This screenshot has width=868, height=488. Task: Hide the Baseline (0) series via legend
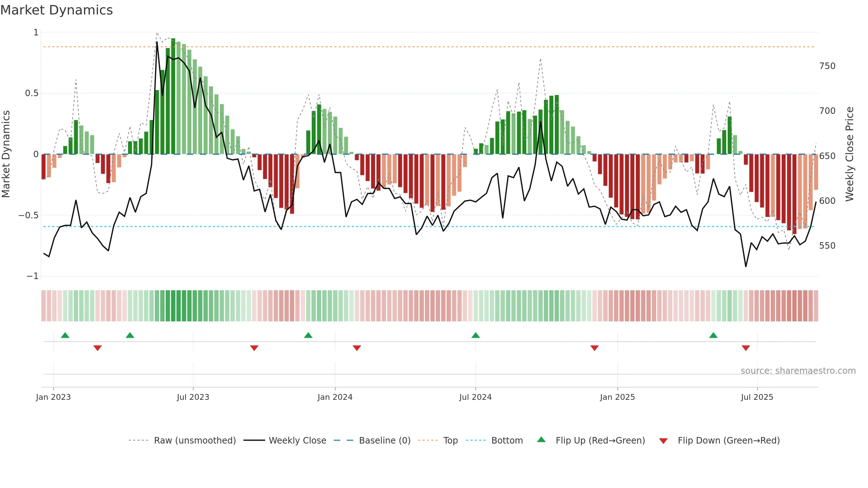coord(372,440)
